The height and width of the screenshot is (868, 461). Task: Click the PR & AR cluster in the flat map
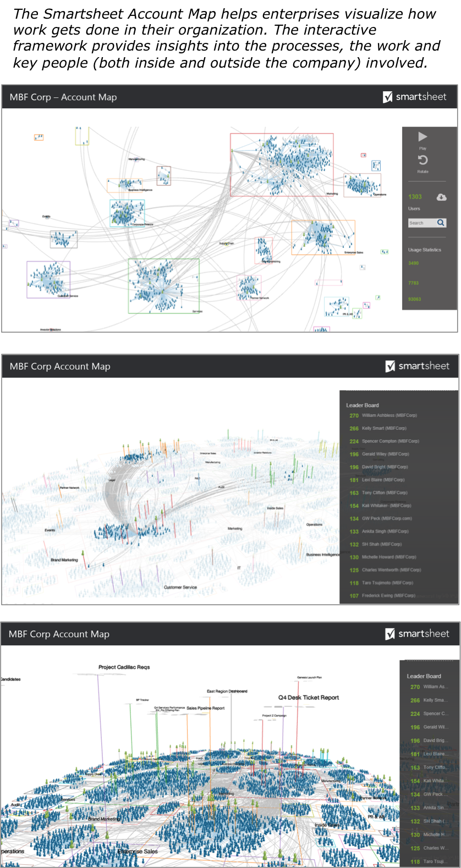pos(337,307)
